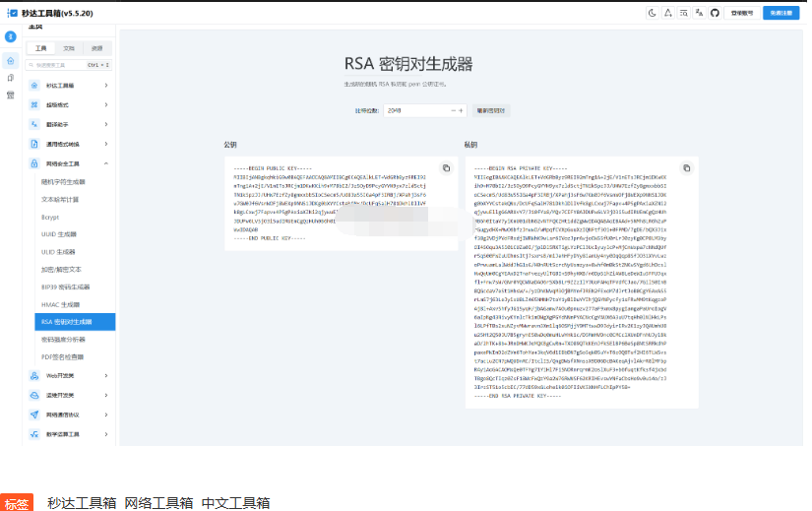Image resolution: width=812 pixels, height=511 pixels.
Task: Open the GitHub icon link
Action: 715,13
